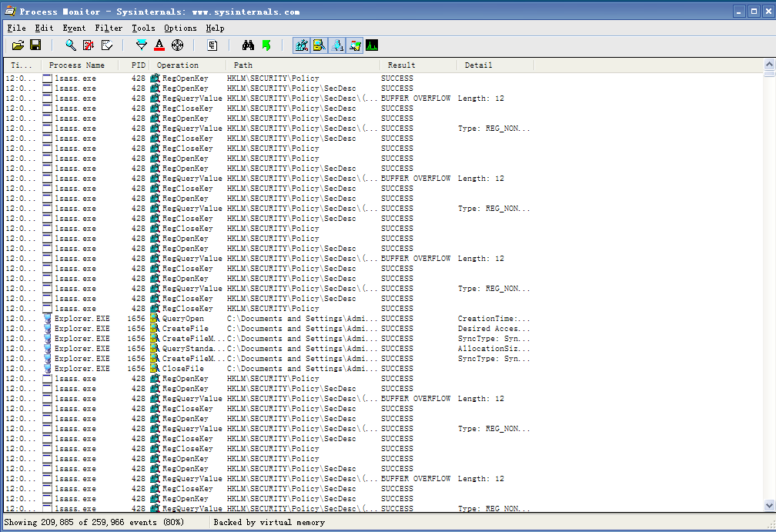Open the Help menu
This screenshot has height=532, width=776.
point(216,28)
